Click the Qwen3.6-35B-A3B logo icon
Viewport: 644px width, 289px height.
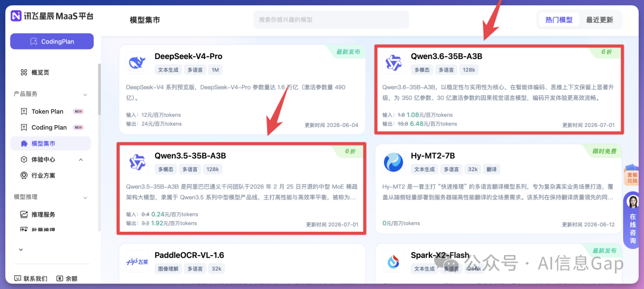click(393, 63)
